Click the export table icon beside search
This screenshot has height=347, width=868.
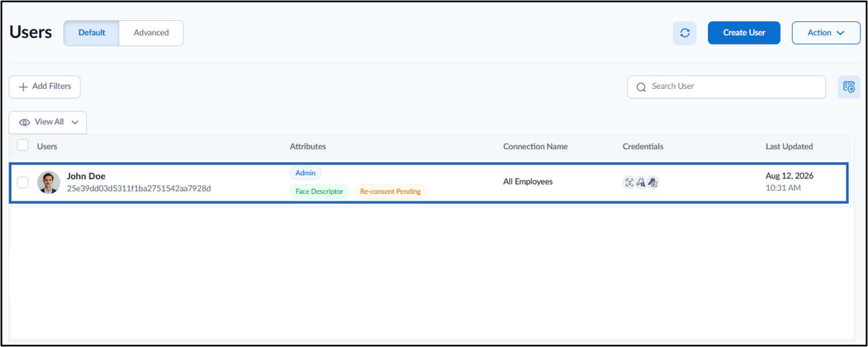[x=849, y=87]
